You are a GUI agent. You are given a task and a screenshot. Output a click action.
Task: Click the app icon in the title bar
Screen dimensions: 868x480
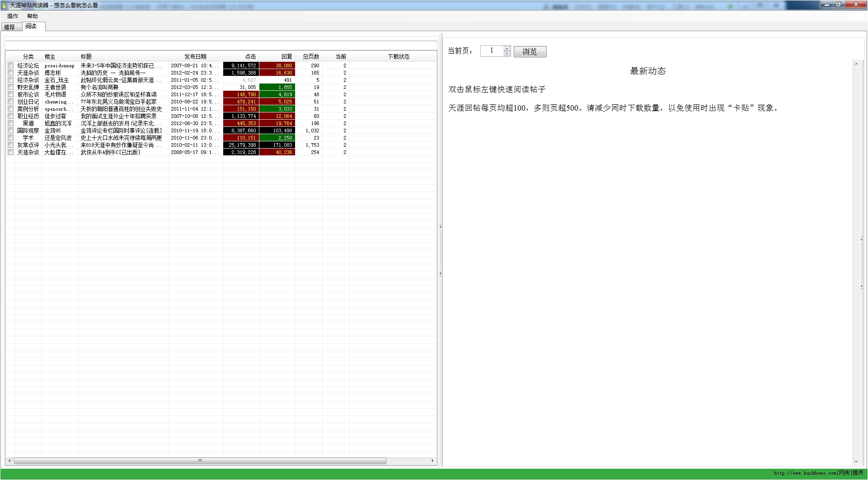(5, 5)
